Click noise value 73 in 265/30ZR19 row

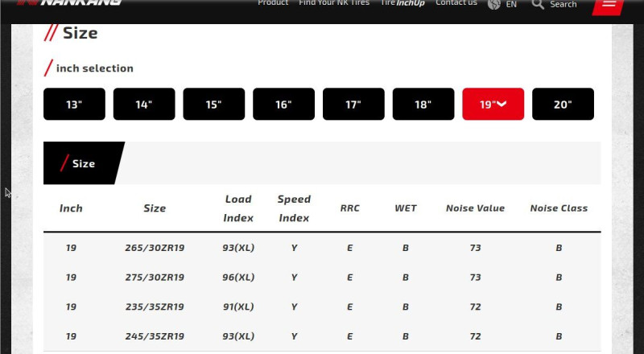(x=475, y=248)
